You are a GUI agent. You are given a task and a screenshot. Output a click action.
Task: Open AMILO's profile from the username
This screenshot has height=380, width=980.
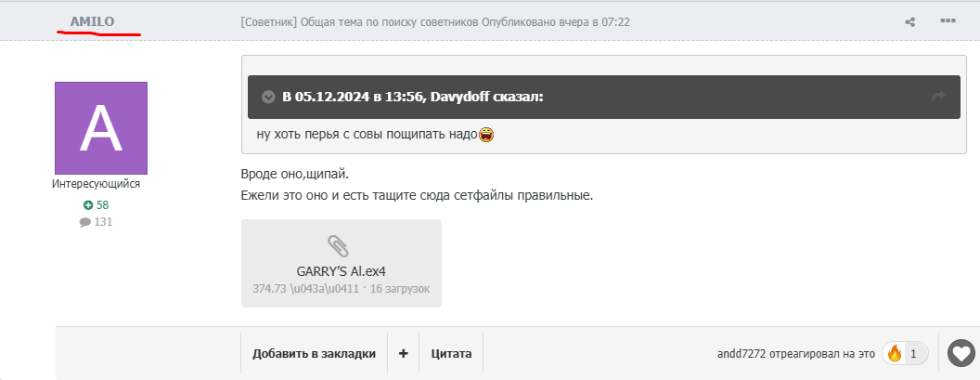92,21
